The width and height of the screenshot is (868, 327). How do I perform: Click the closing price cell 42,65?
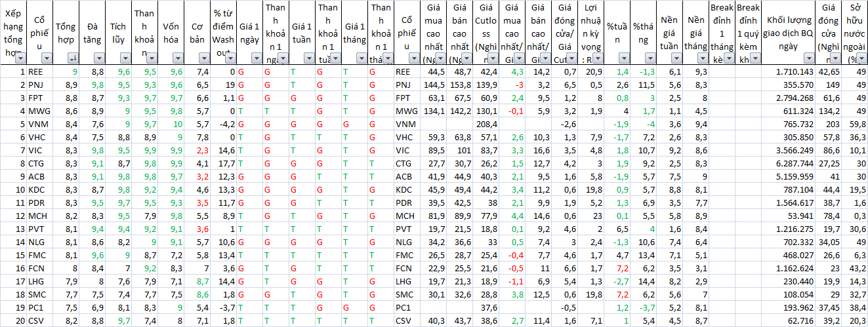tap(829, 71)
